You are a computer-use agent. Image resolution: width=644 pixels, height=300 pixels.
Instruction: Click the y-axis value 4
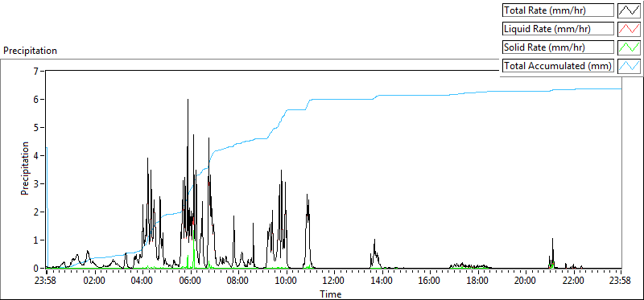coord(36,155)
